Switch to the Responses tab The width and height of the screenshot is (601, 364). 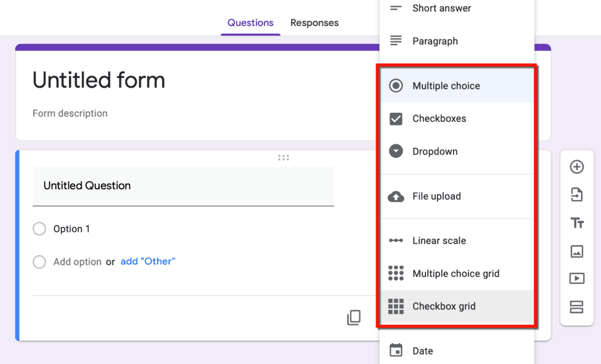(314, 23)
